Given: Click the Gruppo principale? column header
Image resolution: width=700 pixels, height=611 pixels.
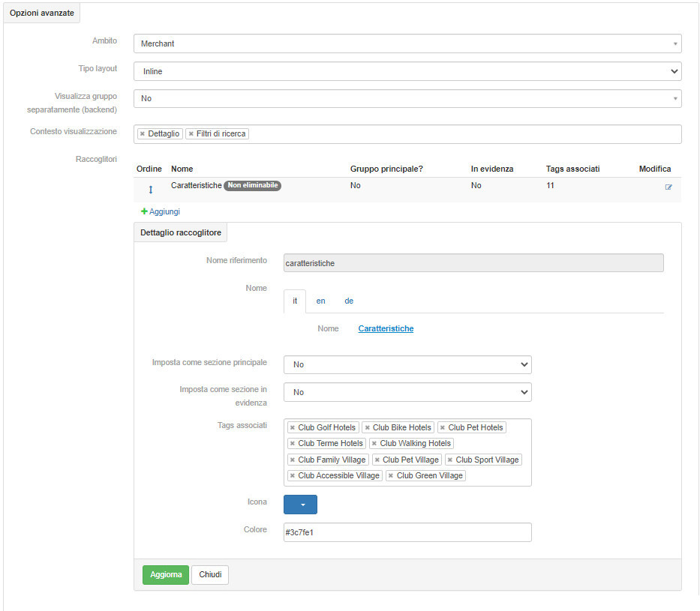Looking at the screenshot, I should point(386,169).
